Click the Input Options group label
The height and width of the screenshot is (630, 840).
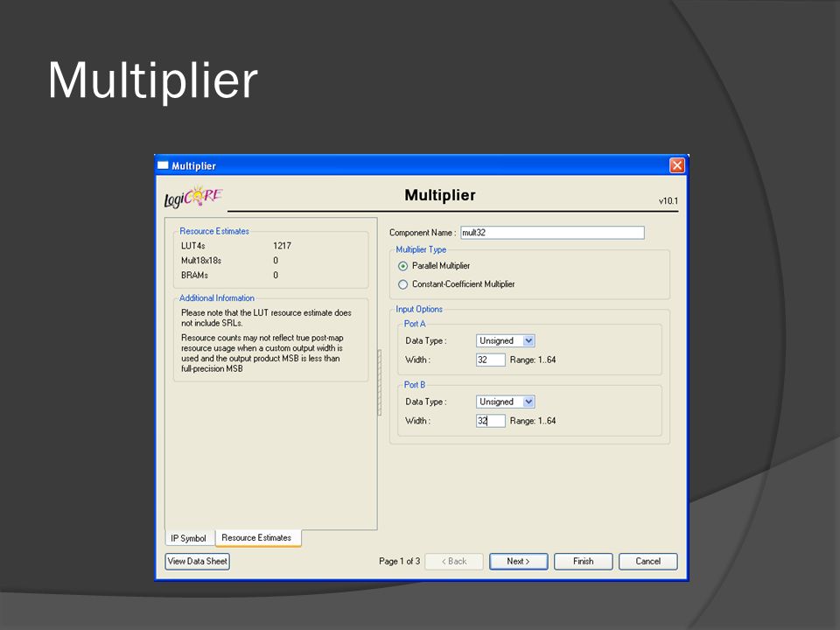tap(419, 310)
